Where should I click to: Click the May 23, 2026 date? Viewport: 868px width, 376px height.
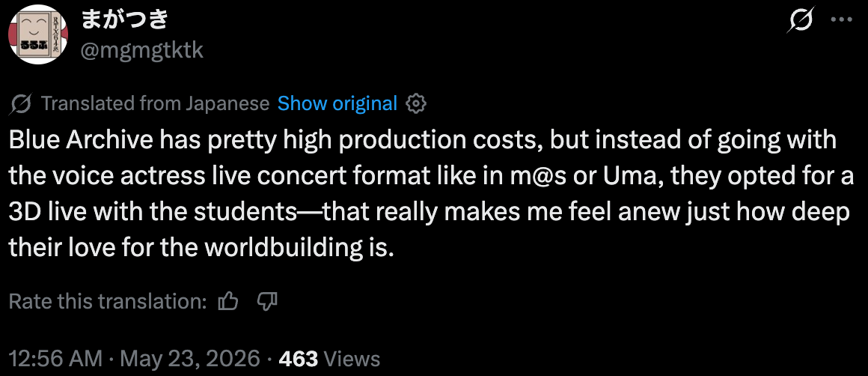coord(190,359)
